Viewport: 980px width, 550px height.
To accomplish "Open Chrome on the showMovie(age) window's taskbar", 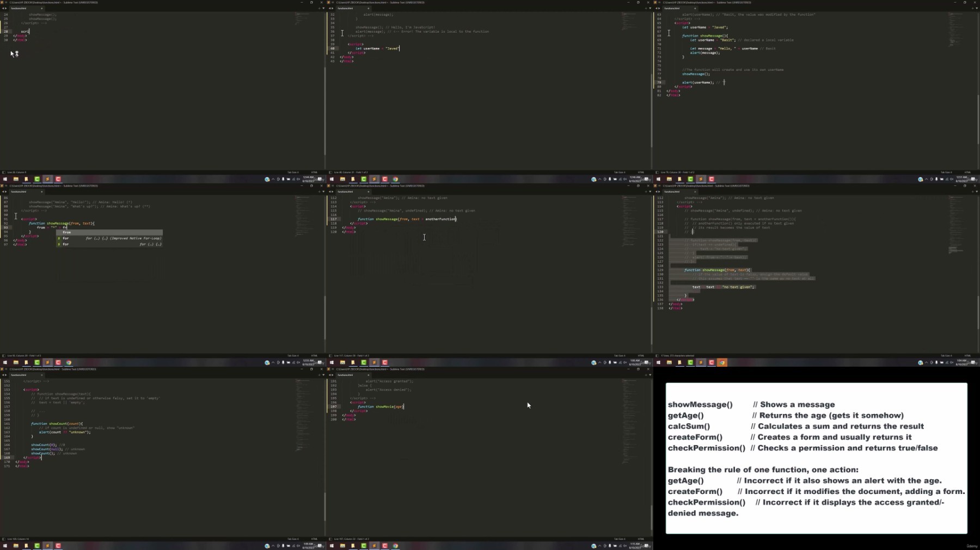I will [x=395, y=546].
